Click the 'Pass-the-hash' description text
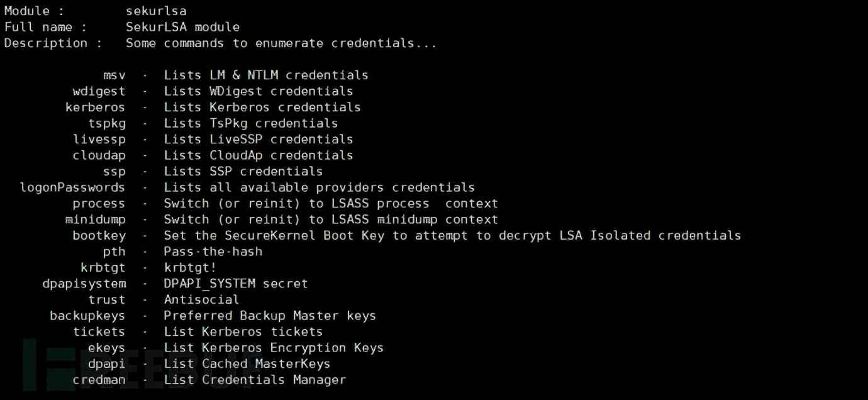The height and width of the screenshot is (400, 868). 213,252
